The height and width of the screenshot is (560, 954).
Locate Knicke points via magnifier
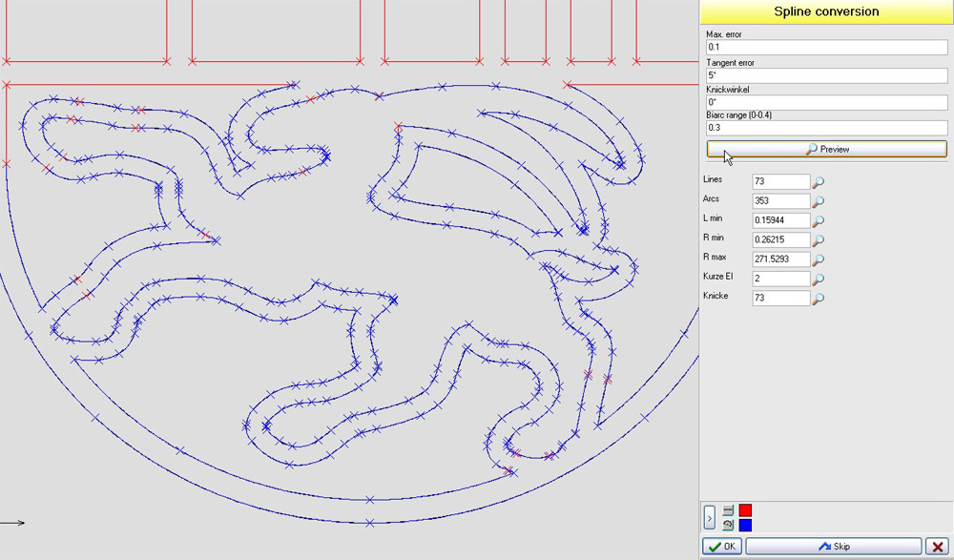tap(819, 299)
